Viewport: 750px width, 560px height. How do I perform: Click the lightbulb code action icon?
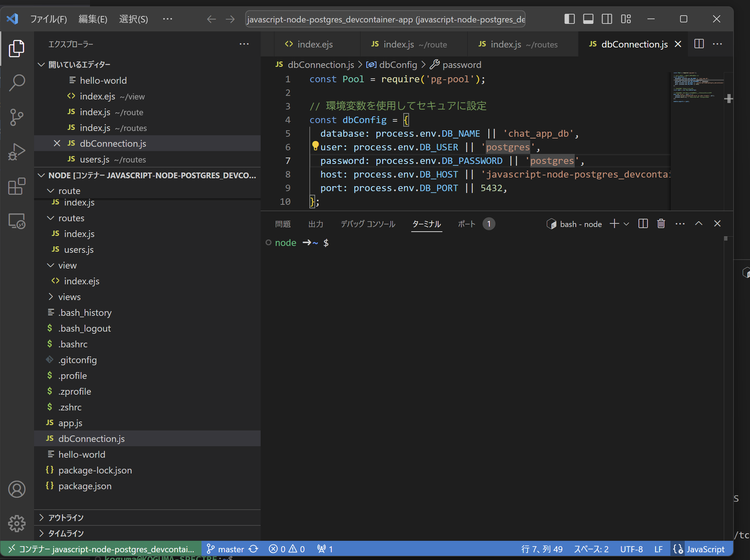(x=315, y=146)
